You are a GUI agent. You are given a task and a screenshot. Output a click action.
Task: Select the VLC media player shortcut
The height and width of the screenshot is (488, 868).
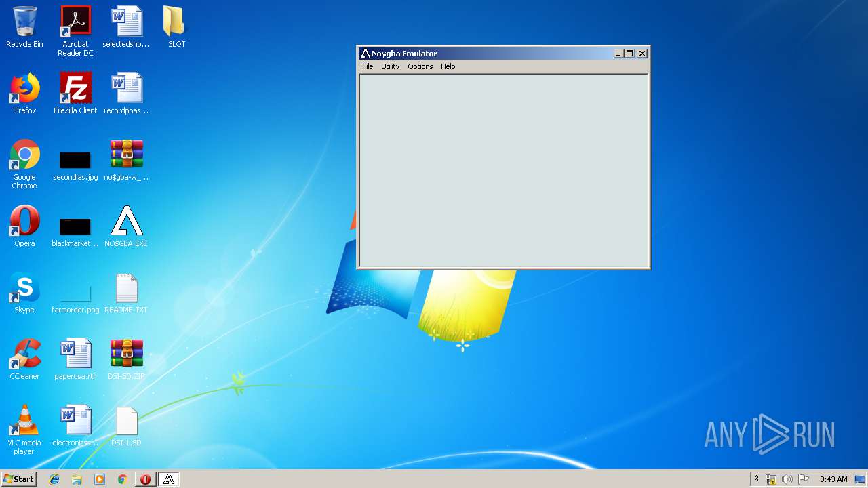24,430
